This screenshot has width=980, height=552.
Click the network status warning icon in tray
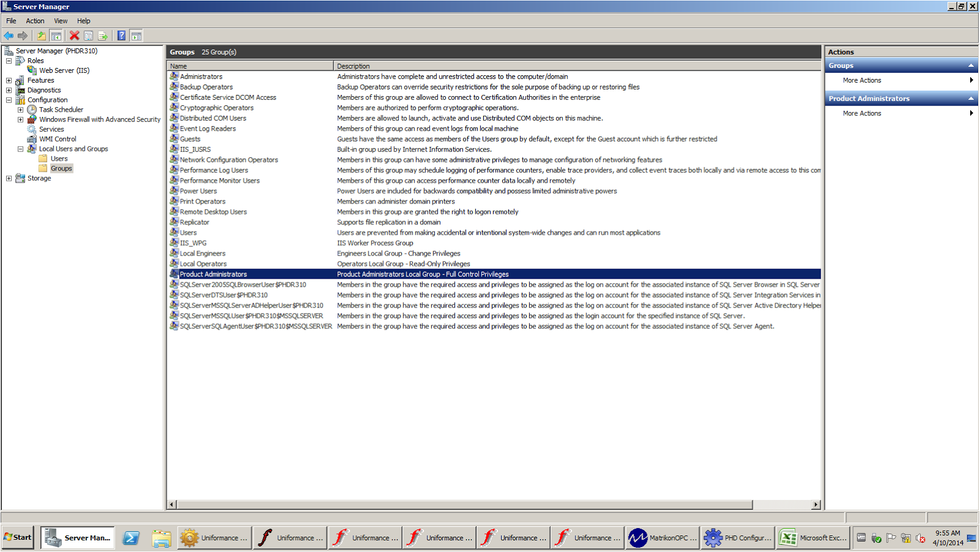click(905, 538)
